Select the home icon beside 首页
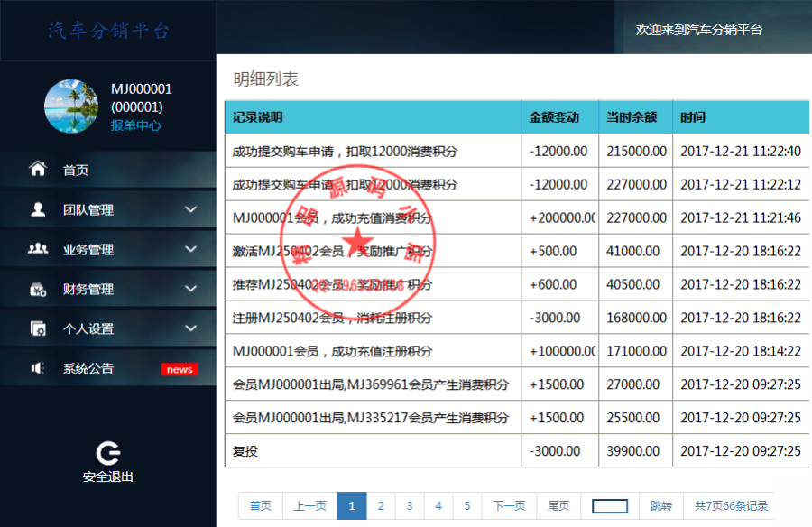 (37, 168)
